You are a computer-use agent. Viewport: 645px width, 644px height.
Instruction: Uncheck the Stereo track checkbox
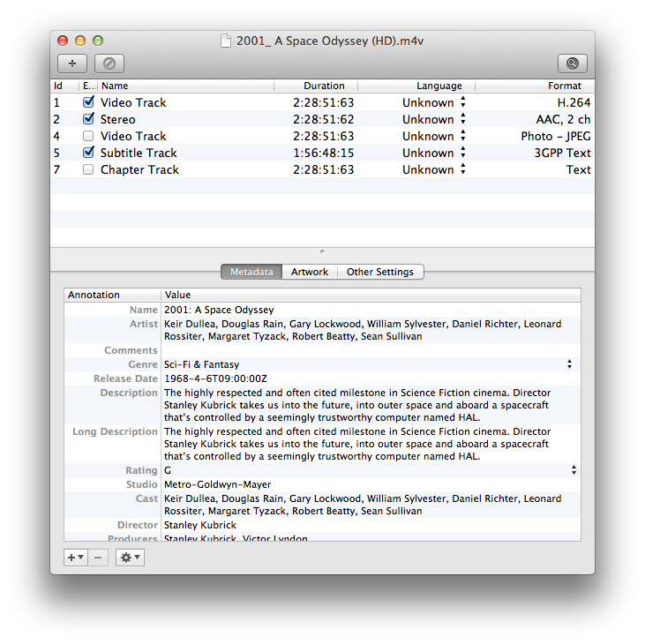pos(88,119)
